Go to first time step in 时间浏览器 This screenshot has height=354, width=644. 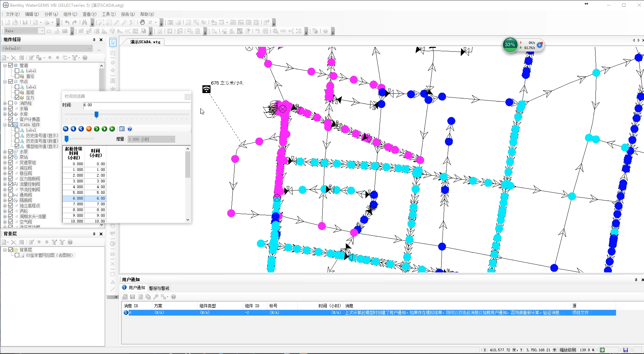coord(66,129)
